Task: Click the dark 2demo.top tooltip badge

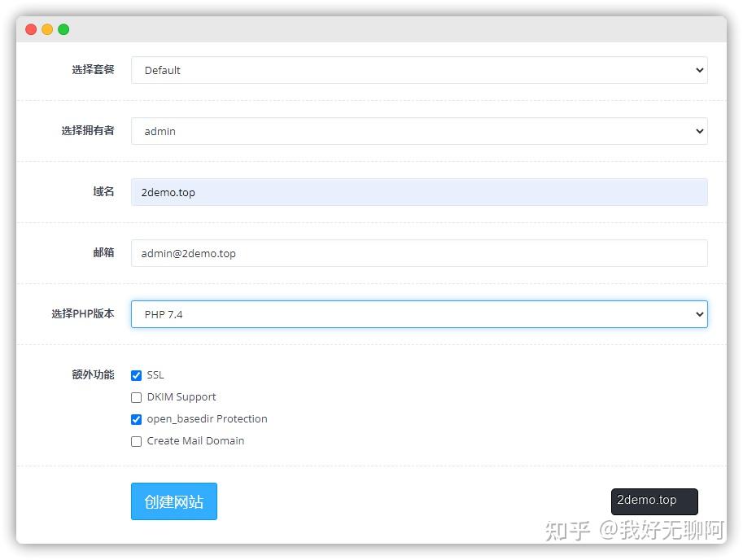Action: (654, 501)
